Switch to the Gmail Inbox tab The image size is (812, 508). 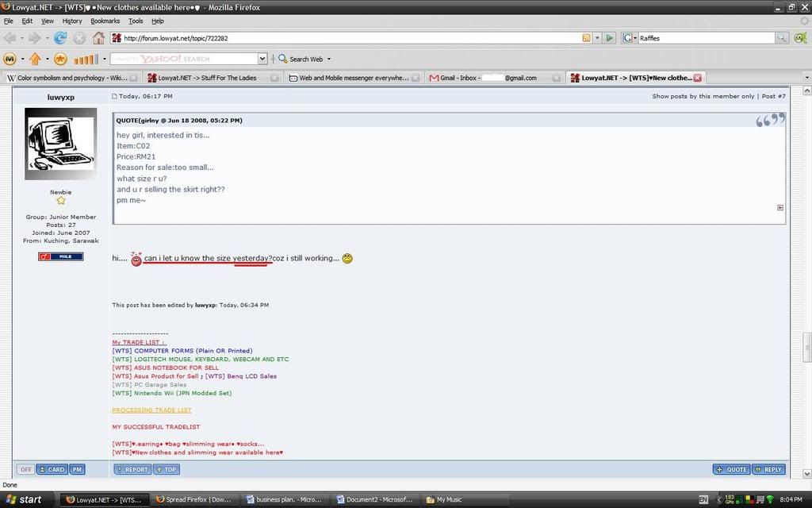488,78
